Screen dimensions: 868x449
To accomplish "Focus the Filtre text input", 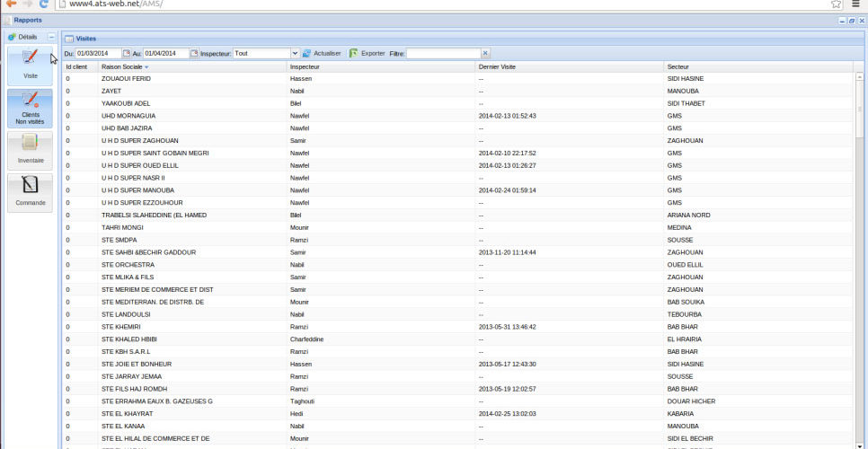I will coord(443,53).
